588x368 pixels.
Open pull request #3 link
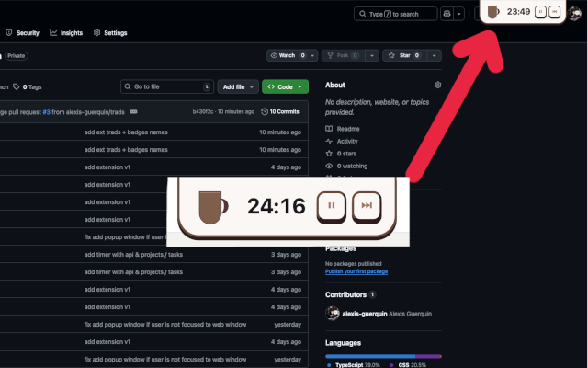tap(46, 112)
